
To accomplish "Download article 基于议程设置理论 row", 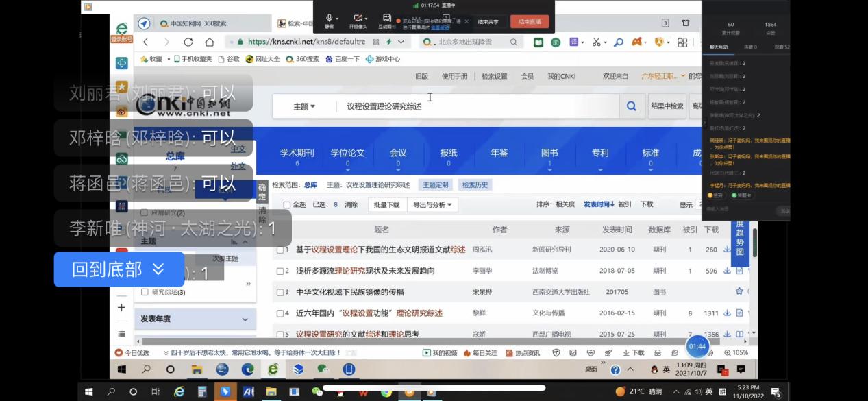I will click(x=727, y=250).
